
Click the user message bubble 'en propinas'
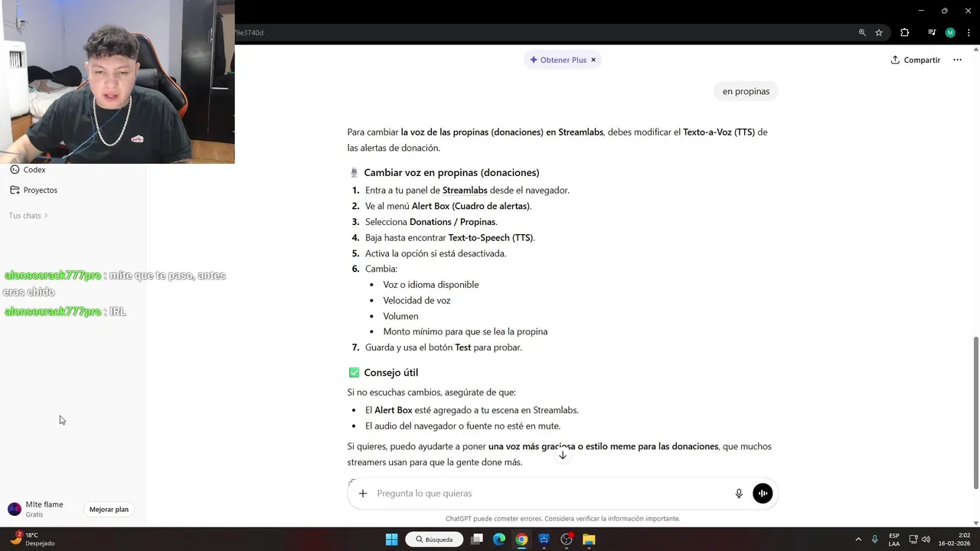pyautogui.click(x=746, y=91)
